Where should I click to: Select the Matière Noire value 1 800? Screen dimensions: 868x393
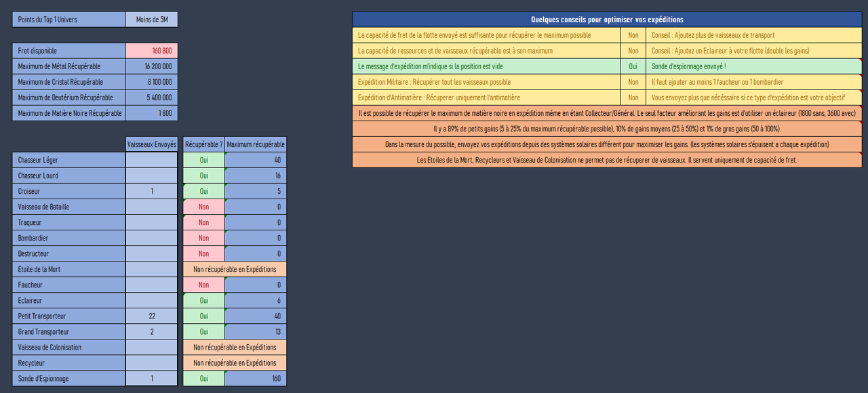point(152,113)
